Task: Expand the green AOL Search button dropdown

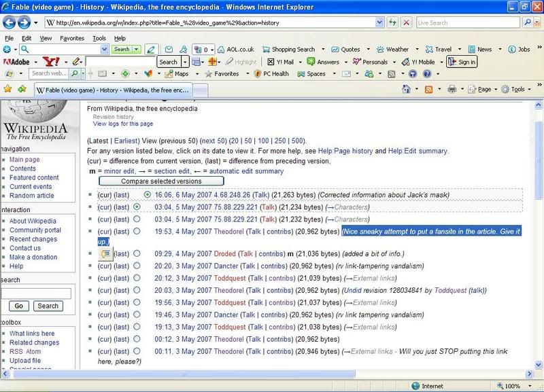Action: (137, 50)
